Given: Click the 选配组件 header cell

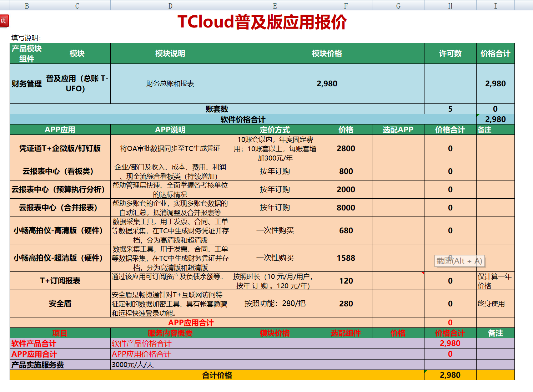Looking at the screenshot, I should coord(346,333).
